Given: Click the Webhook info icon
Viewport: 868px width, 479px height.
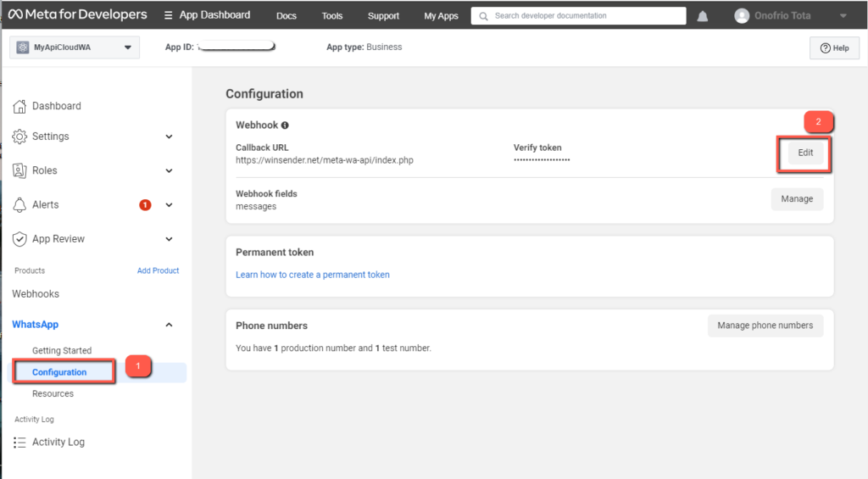Looking at the screenshot, I should pos(286,125).
